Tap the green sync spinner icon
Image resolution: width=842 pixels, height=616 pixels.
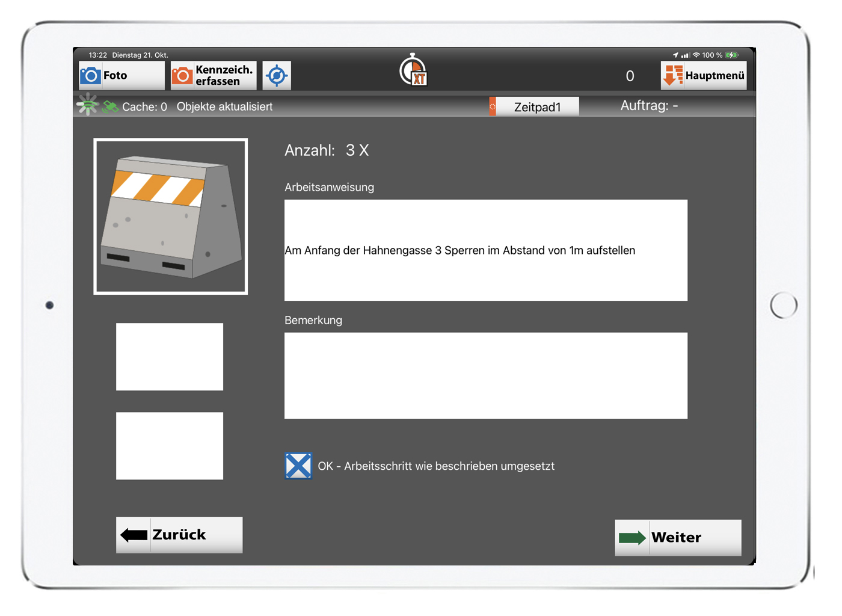tap(88, 106)
